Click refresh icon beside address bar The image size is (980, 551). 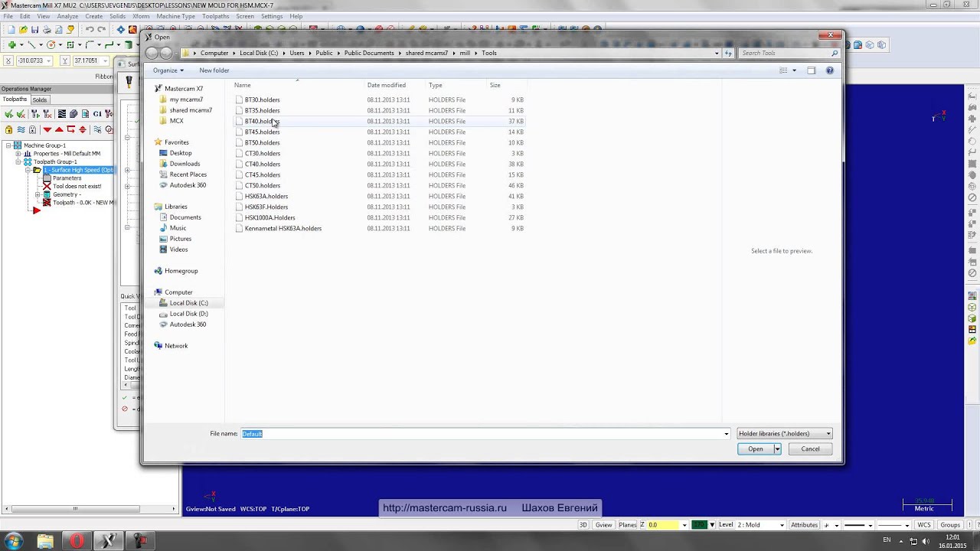(x=728, y=53)
